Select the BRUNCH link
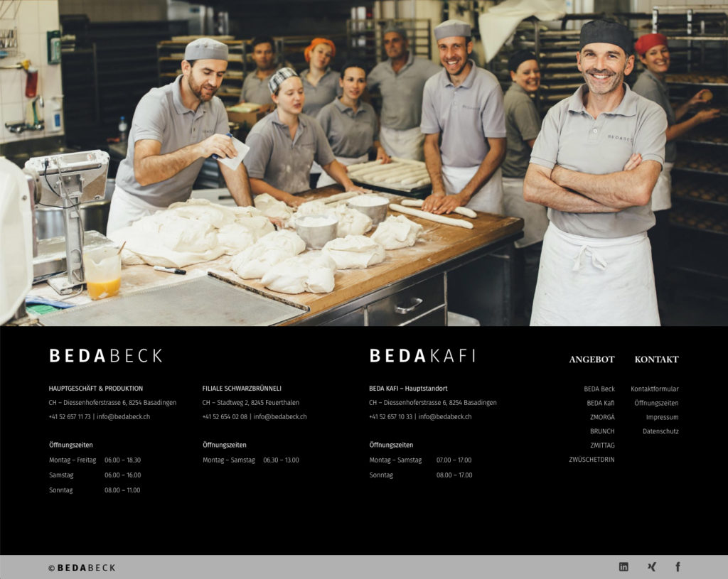The height and width of the screenshot is (579, 728). pyautogui.click(x=601, y=432)
